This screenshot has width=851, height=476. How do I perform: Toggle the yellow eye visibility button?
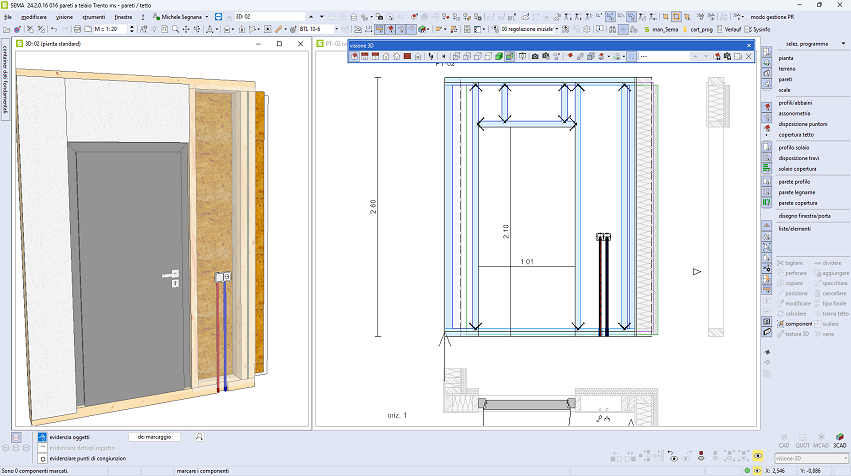759,457
